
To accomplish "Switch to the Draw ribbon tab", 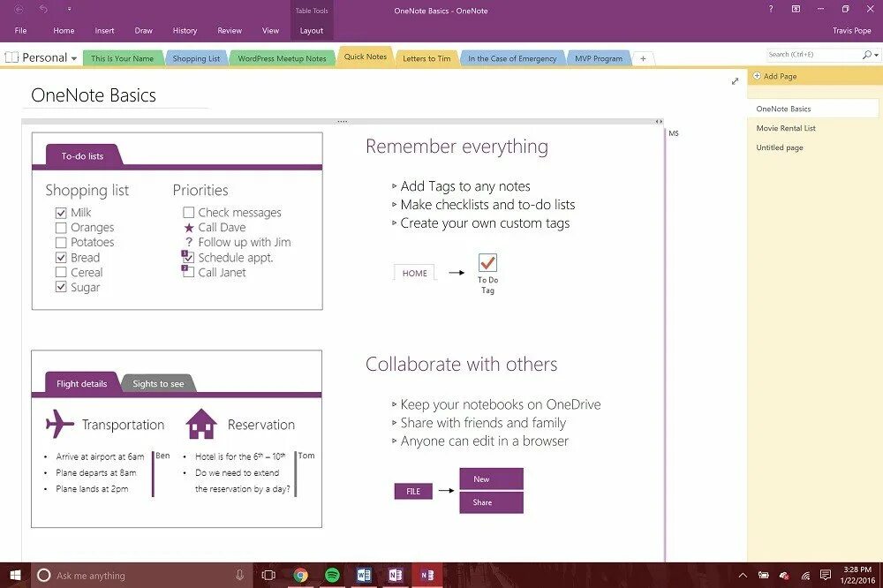I will coord(144,30).
